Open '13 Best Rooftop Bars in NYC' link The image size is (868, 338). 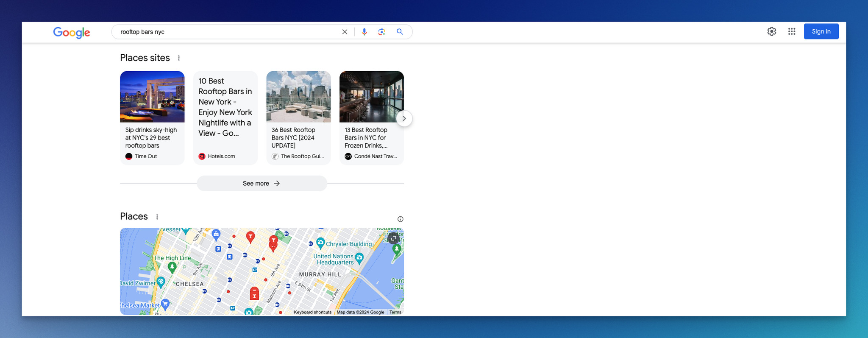pyautogui.click(x=367, y=138)
